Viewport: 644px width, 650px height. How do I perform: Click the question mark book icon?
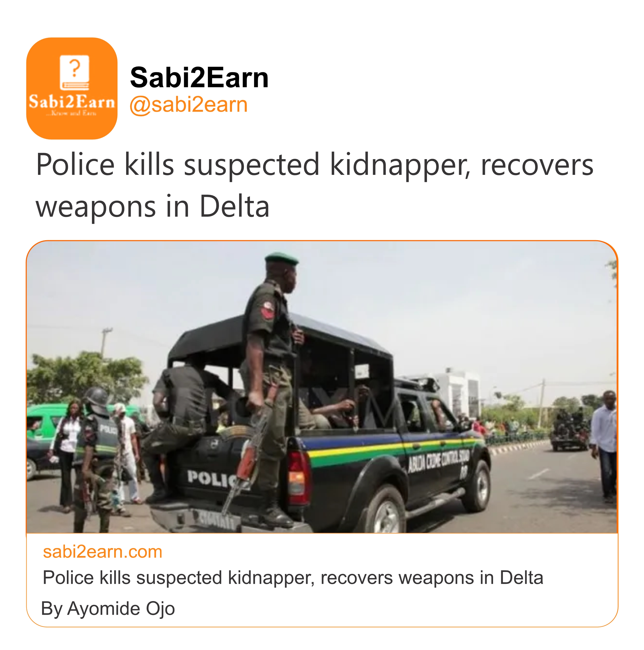(74, 72)
